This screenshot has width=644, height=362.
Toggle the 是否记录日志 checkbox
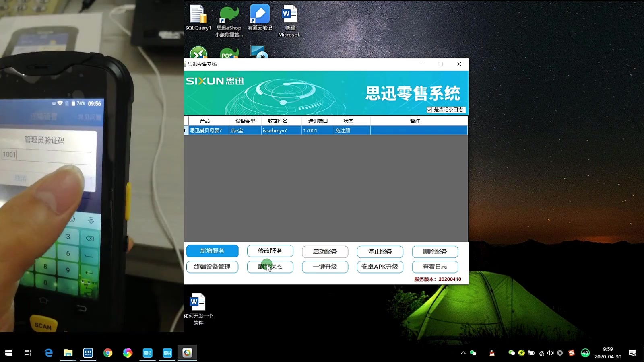pos(429,110)
